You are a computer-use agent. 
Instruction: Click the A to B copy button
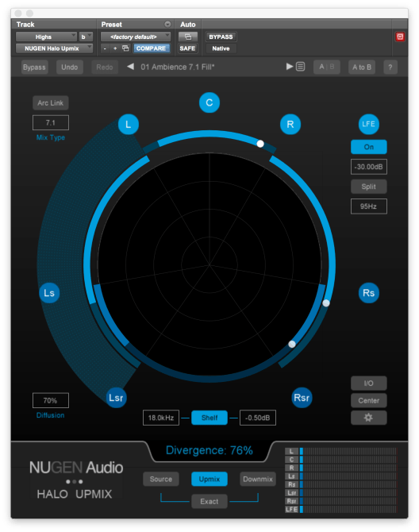pos(362,67)
